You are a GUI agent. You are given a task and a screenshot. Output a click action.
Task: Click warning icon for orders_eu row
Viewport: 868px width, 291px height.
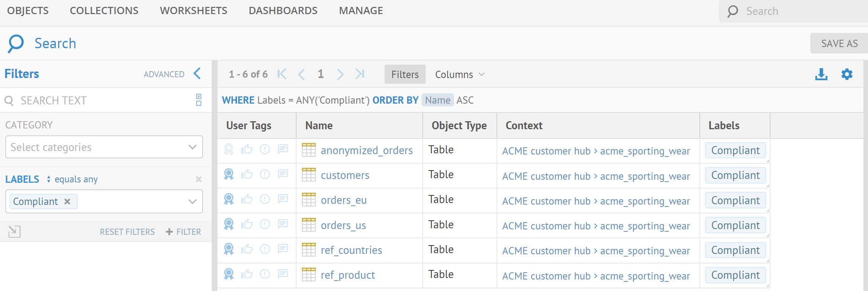click(x=265, y=199)
